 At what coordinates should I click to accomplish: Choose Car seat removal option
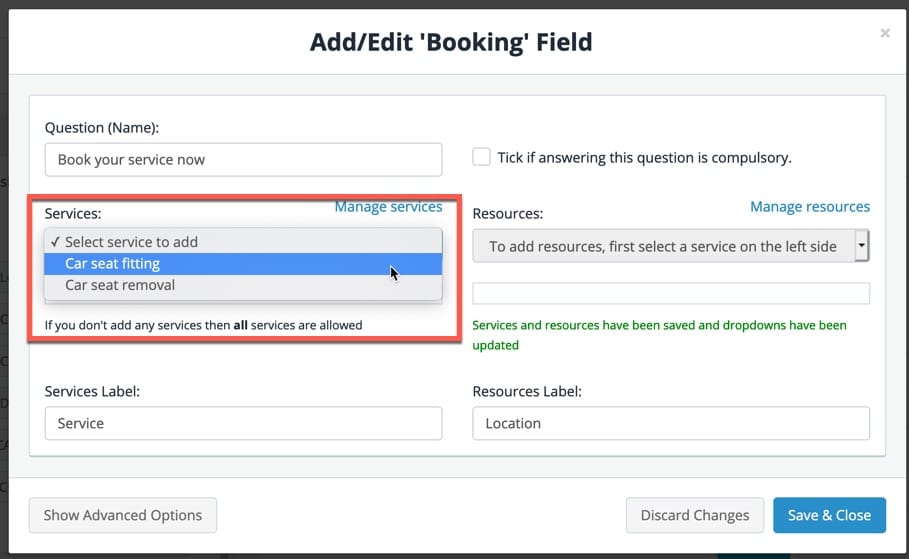click(243, 285)
